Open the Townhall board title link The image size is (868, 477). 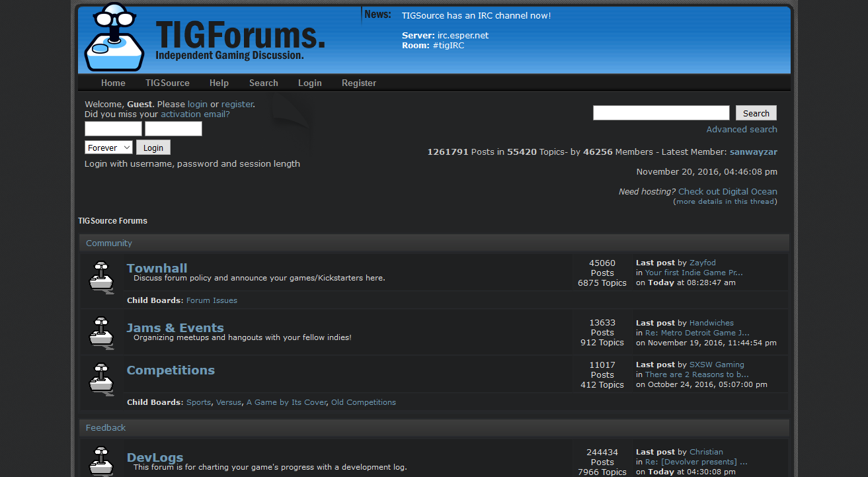click(x=157, y=268)
